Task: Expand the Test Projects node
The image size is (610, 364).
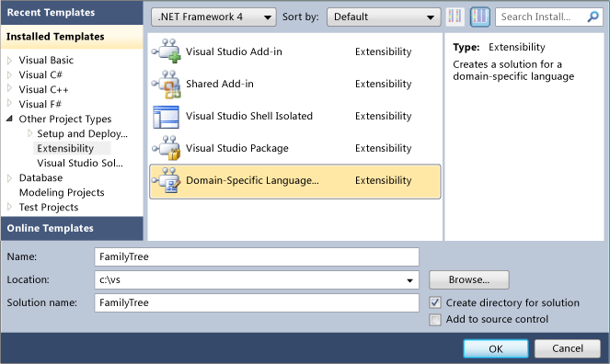Action: coord(10,207)
